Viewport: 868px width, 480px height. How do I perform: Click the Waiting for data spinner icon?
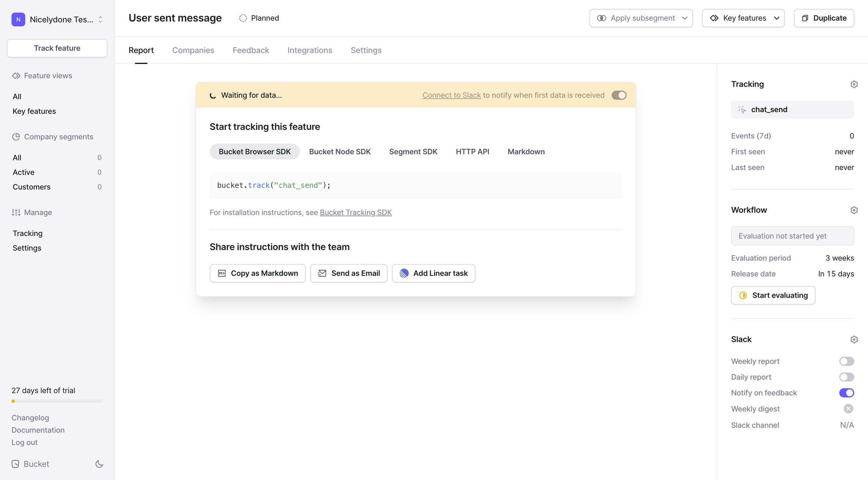pos(213,95)
